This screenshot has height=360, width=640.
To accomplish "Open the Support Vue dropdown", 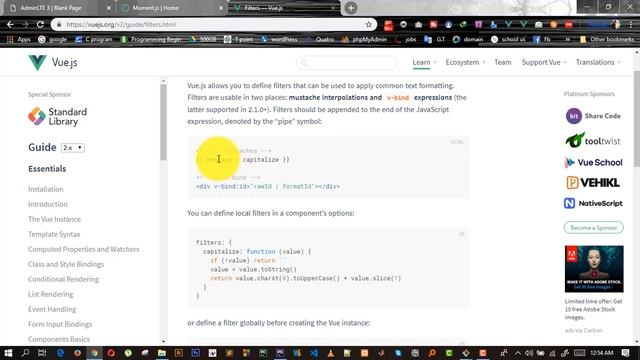I will click(544, 62).
